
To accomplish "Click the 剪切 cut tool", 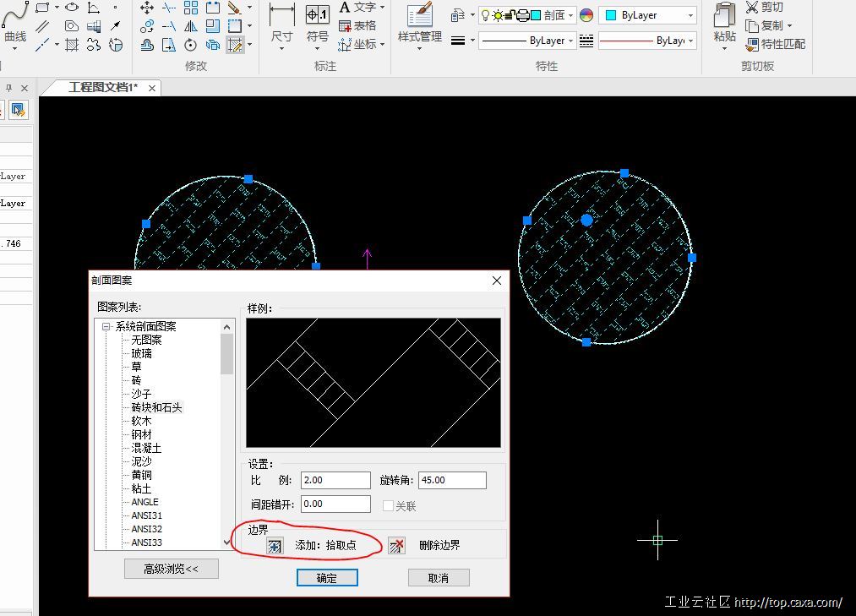I will point(765,8).
